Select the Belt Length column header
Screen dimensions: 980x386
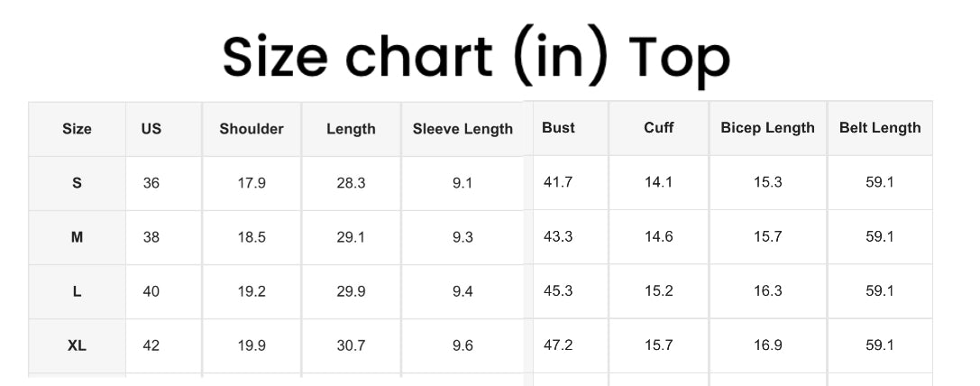tap(880, 128)
